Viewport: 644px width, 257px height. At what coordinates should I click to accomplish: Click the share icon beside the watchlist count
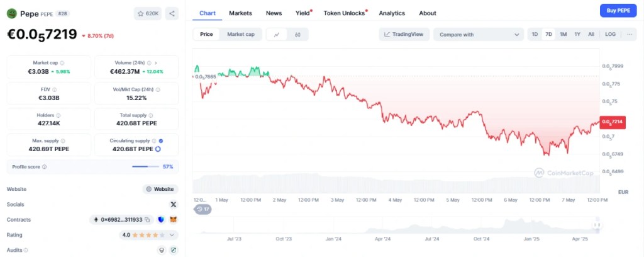tap(172, 13)
